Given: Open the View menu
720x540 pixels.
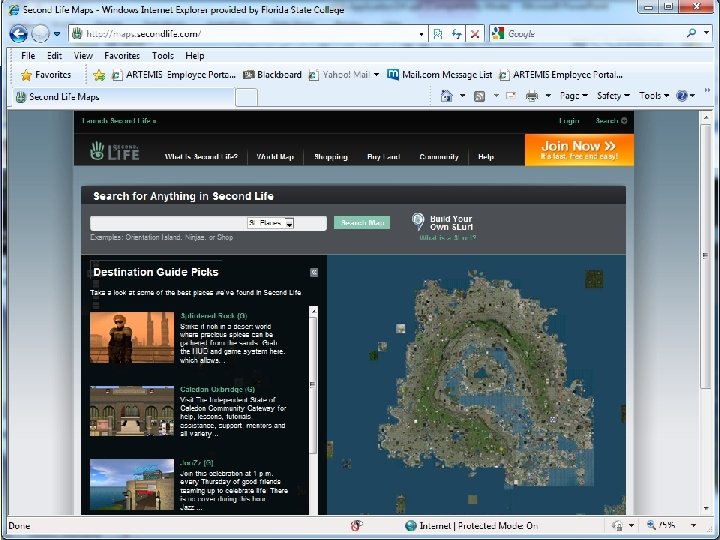Looking at the screenshot, I should 83,56.
